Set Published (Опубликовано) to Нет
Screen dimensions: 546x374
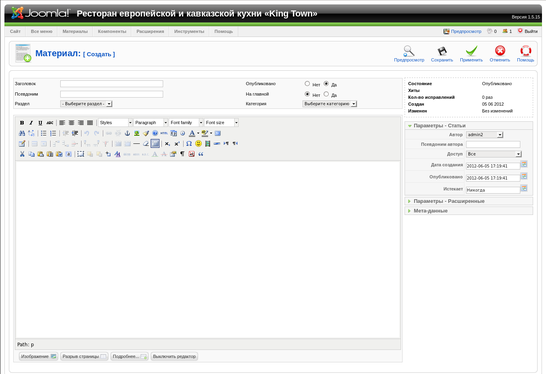pyautogui.click(x=307, y=84)
